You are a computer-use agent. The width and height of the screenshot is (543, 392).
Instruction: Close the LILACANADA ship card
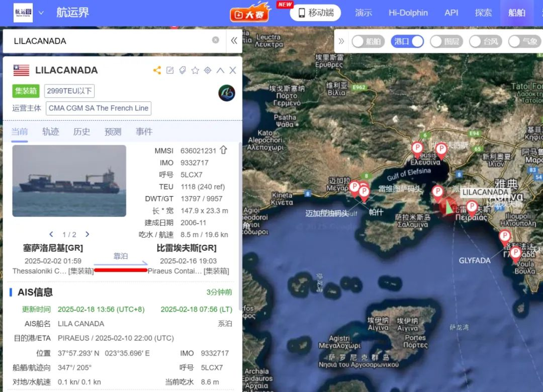pos(233,70)
